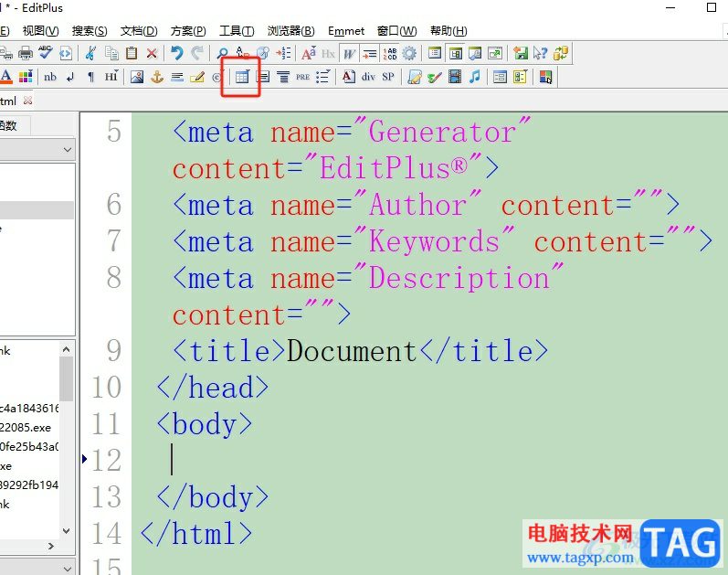Insert a PRE preformatted tag

(x=302, y=77)
